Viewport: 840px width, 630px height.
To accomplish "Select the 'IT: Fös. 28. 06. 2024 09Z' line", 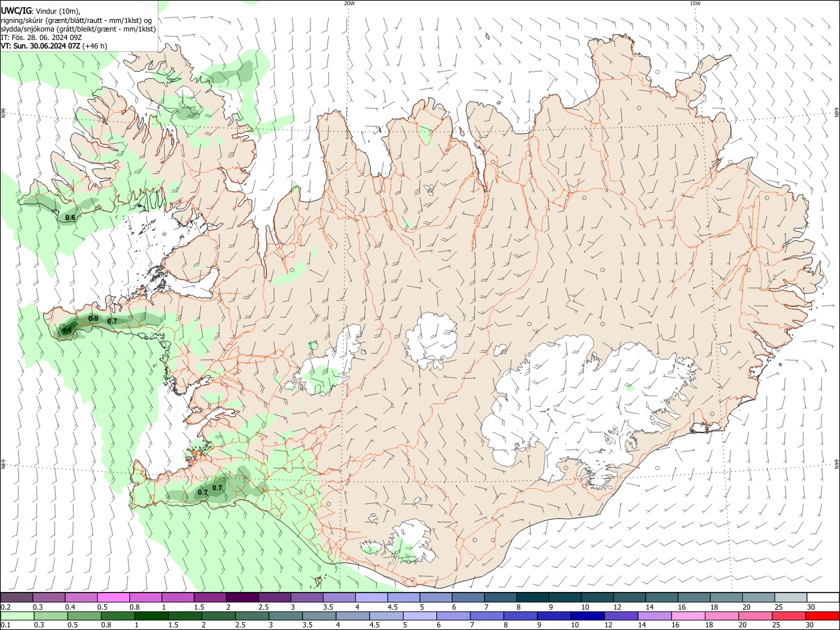I will [x=41, y=37].
